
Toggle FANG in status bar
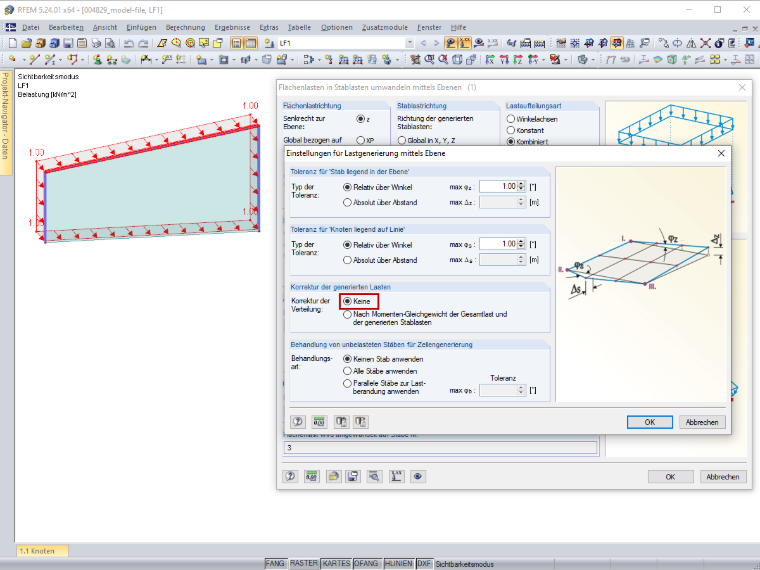[275, 564]
